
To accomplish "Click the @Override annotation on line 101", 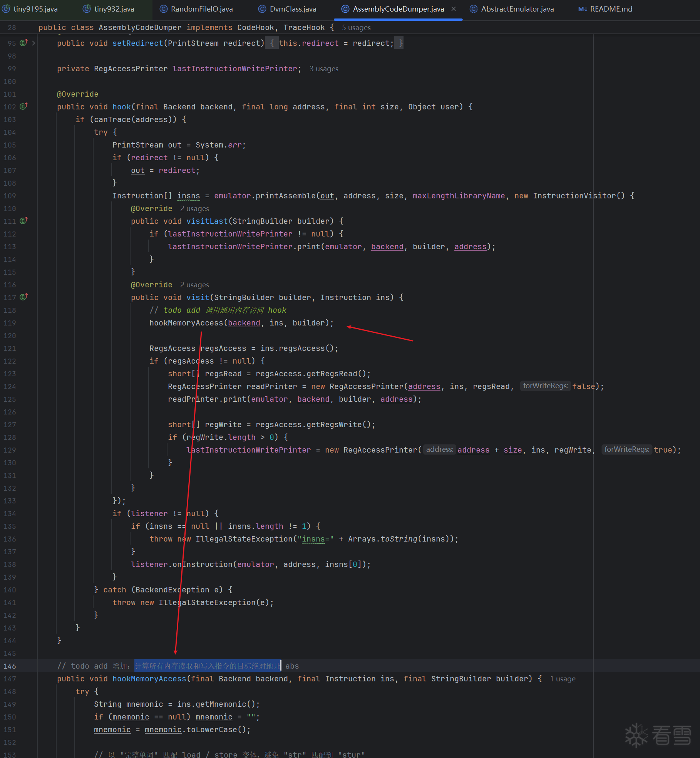I will click(78, 94).
